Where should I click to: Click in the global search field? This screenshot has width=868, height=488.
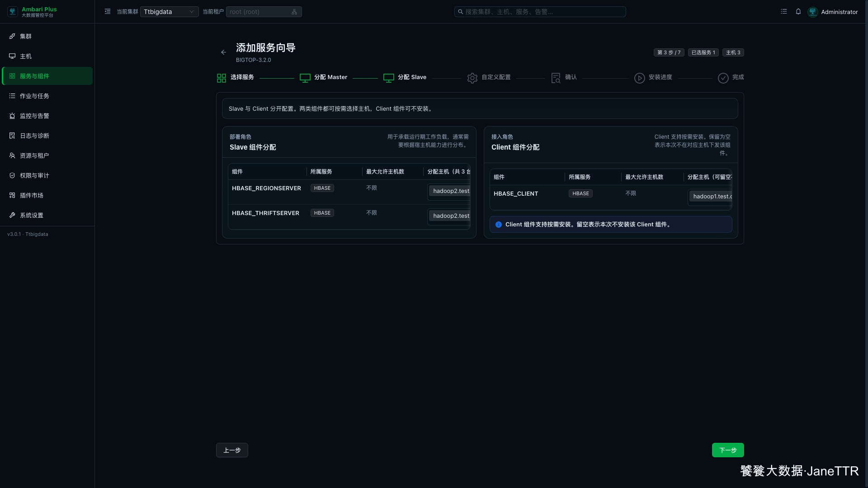coord(540,12)
